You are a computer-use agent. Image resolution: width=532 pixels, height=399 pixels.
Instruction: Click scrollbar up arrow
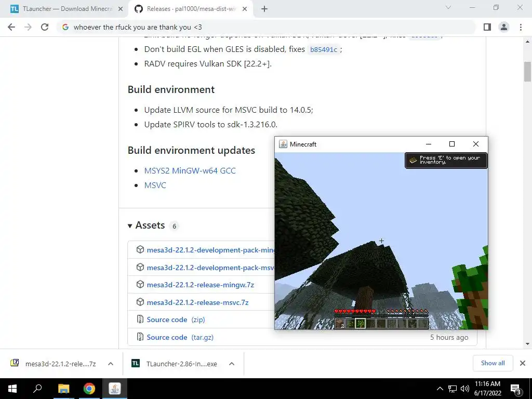(x=527, y=42)
